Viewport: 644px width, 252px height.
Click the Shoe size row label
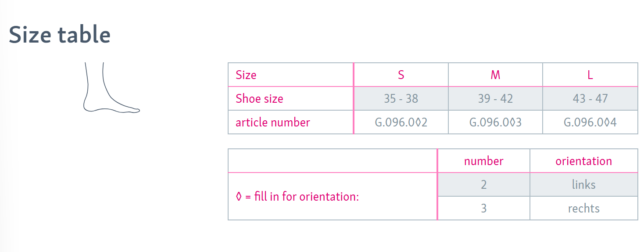click(x=259, y=98)
